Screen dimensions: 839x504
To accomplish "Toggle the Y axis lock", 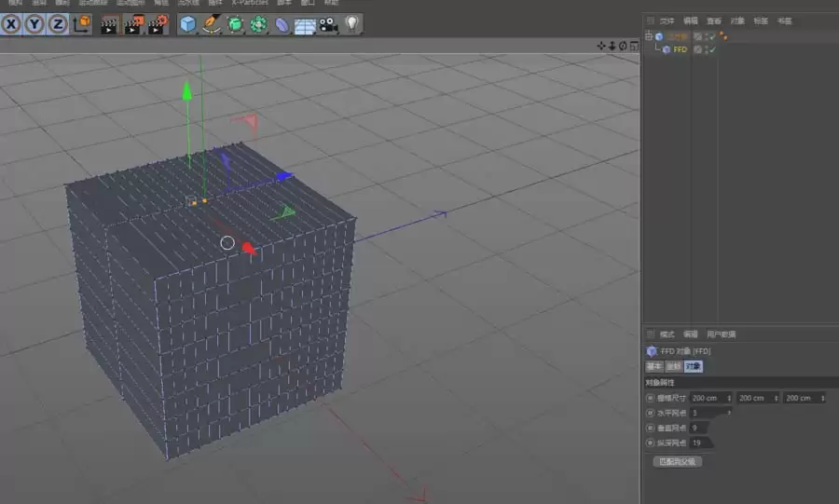I will (34, 24).
